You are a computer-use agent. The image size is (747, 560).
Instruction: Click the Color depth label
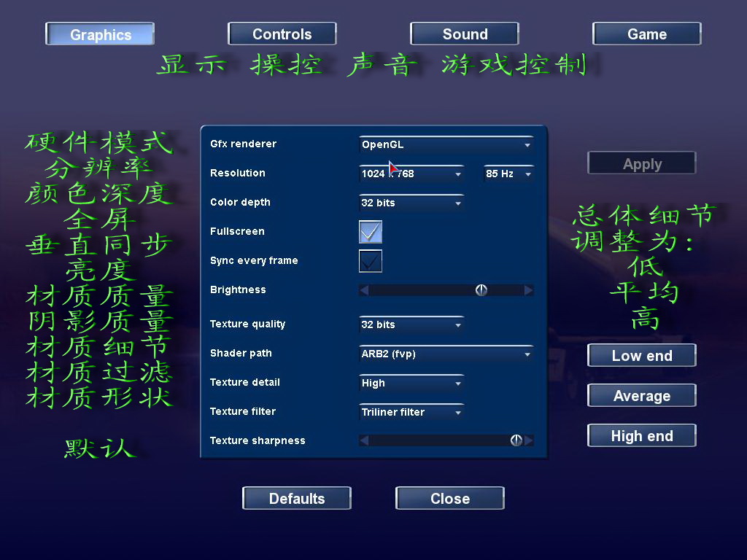[x=240, y=203]
